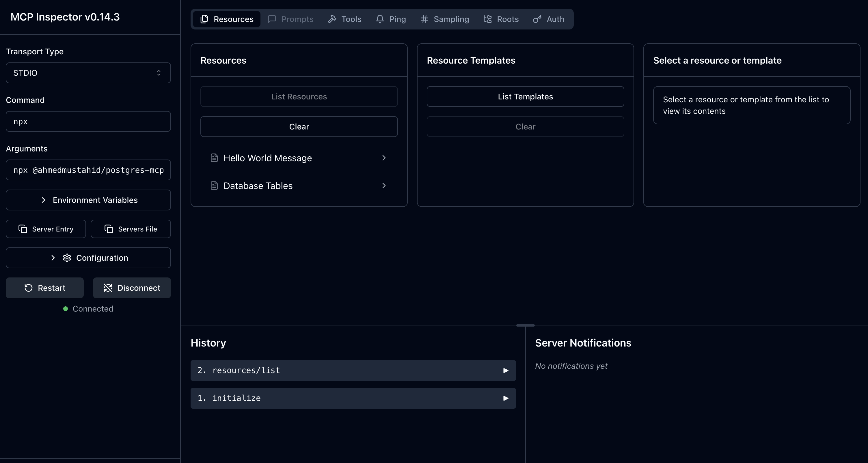Click the Restart circular arrow icon
This screenshot has width=868, height=463.
[28, 288]
